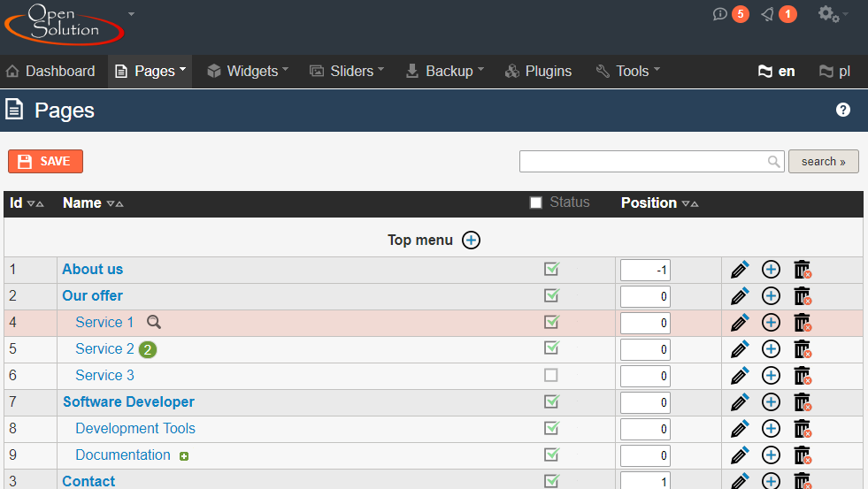
Task: Click the green plus icon beside Documentation
Action: point(184,456)
